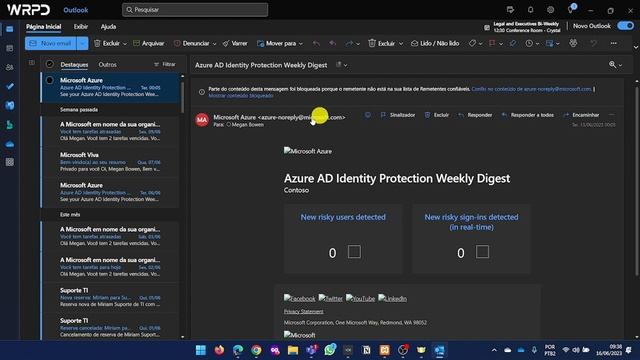Click the reading pane vertical scrollbar
This screenshot has width=640, height=360.
pos(637,180)
